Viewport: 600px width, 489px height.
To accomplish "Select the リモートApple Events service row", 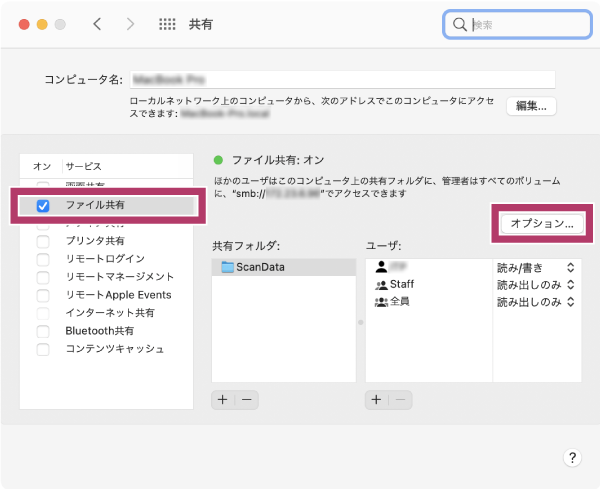I will coord(106,295).
